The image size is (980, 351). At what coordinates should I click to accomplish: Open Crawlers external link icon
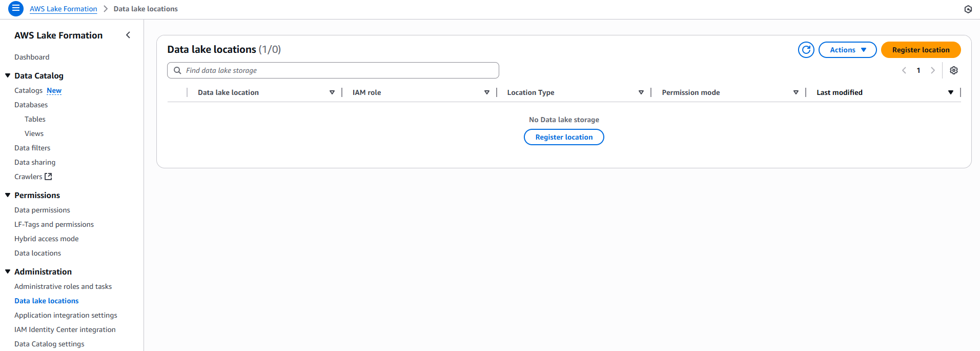(48, 177)
